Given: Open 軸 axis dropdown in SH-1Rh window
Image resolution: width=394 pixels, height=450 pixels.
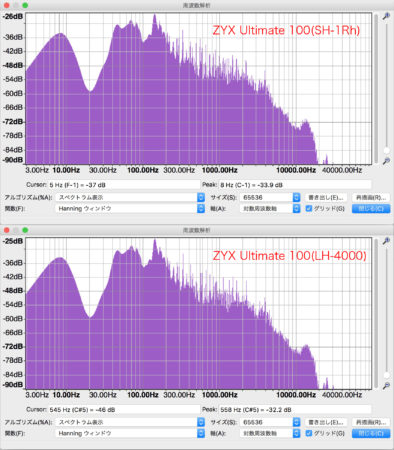Looking at the screenshot, I should (270, 209).
